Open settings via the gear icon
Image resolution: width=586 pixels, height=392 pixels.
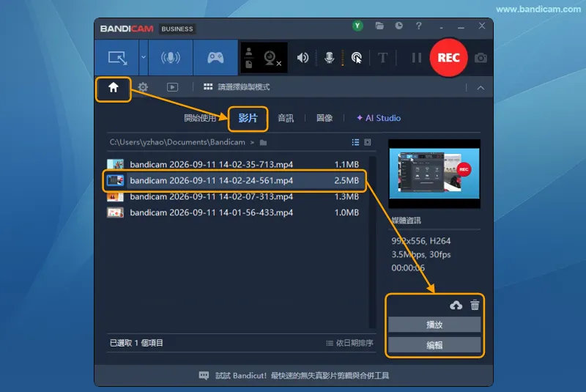click(143, 87)
